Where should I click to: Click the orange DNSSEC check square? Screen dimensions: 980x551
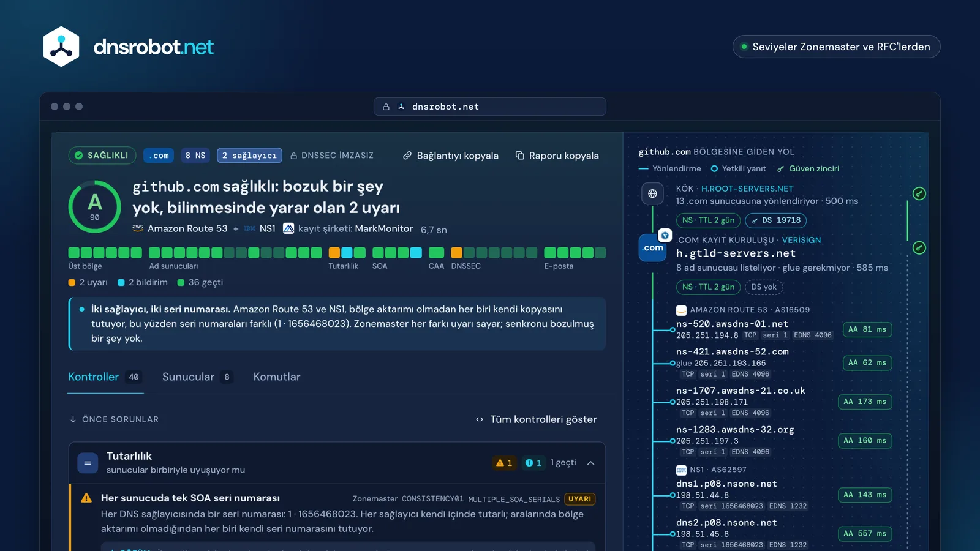[456, 253]
